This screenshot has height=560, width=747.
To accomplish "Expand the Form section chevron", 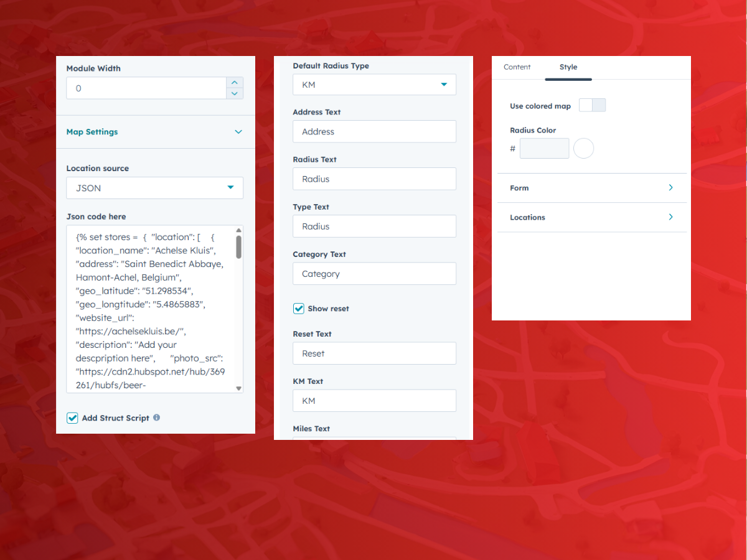I will tap(670, 188).
